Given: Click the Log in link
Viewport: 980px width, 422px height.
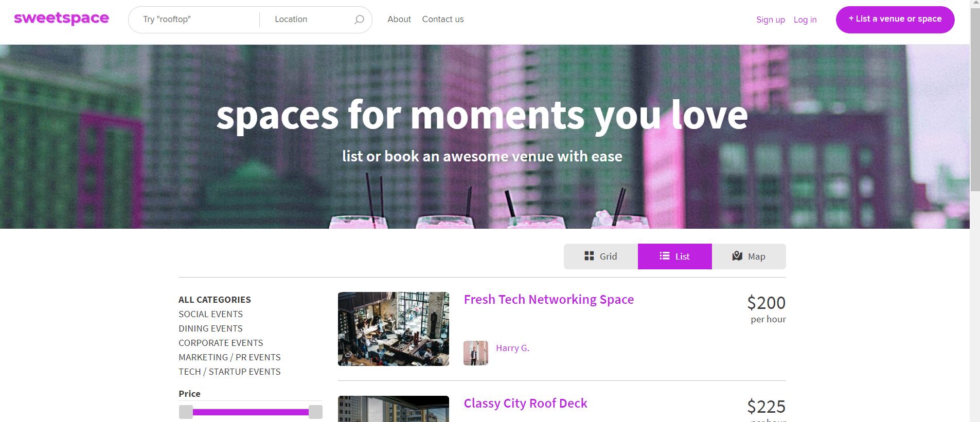Looking at the screenshot, I should [805, 20].
